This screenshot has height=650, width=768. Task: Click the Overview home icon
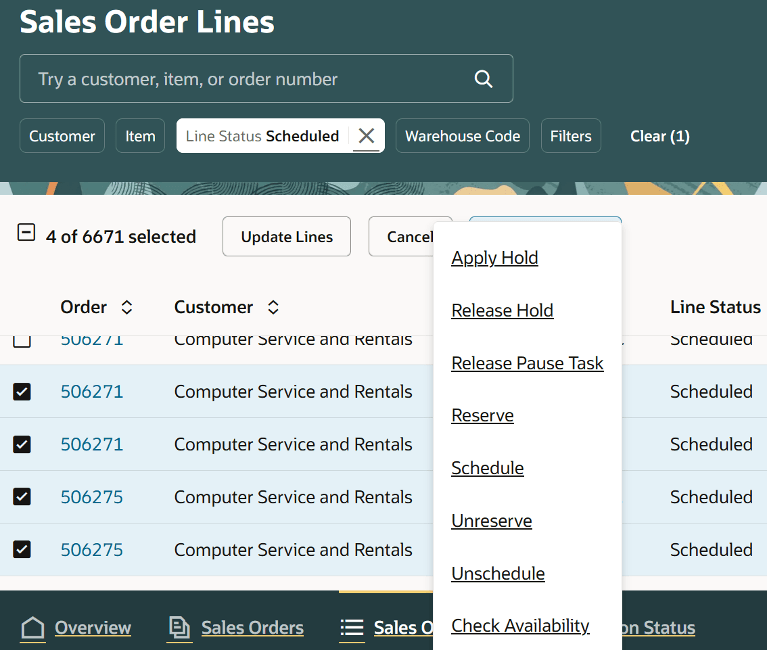33,627
